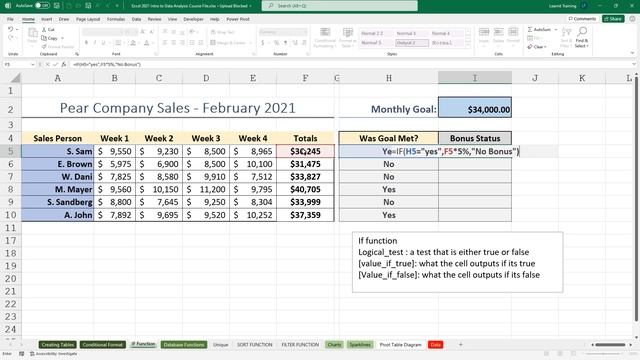The width and height of the screenshot is (640, 360).
Task: Click the Comments button
Action: [x=582, y=19]
